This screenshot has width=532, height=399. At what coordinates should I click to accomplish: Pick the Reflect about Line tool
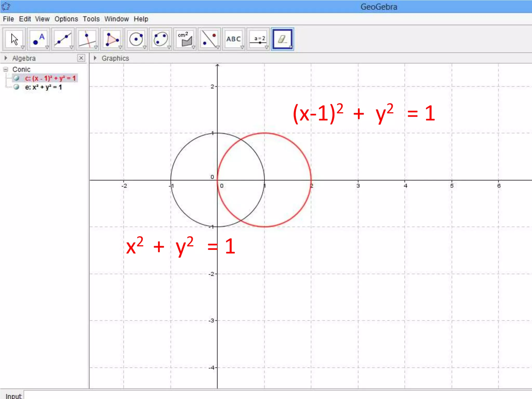(x=209, y=39)
